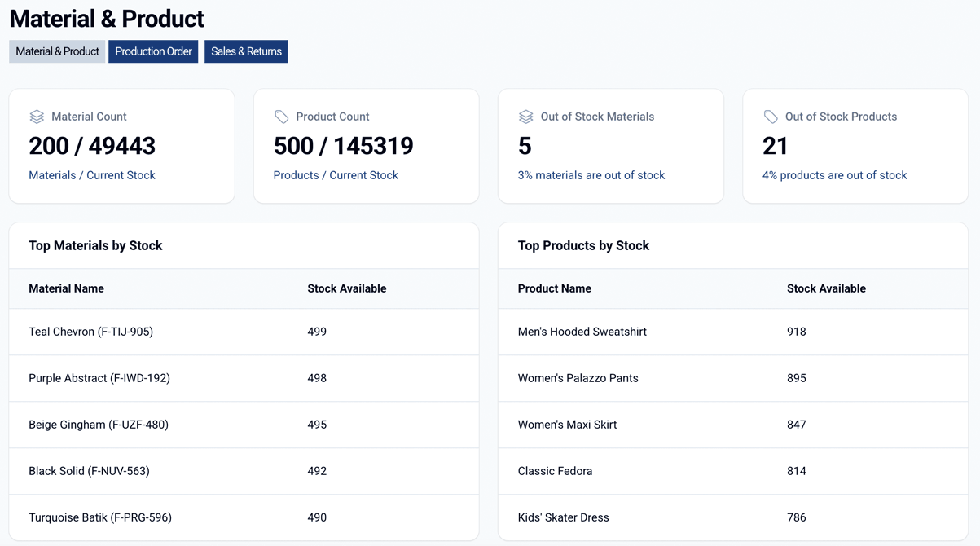Viewport: 980px width, 546px height.
Task: Open the Sales & Returns tab
Action: (246, 51)
